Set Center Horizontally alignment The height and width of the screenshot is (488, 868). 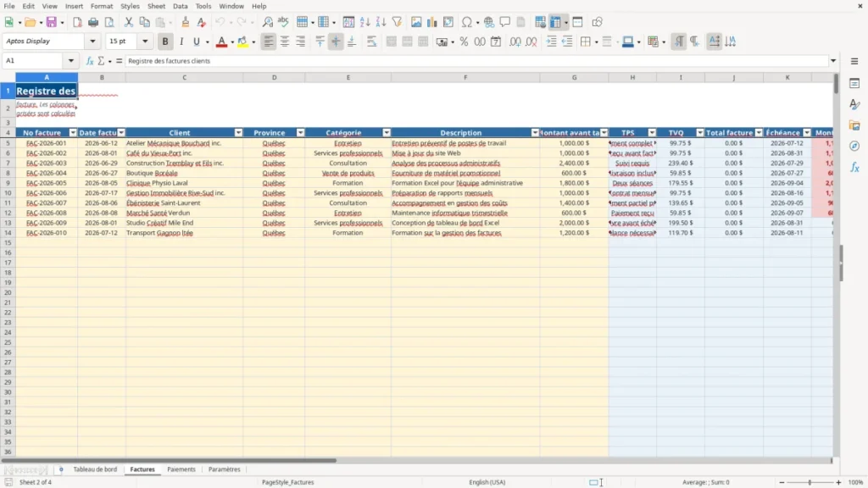click(x=285, y=42)
